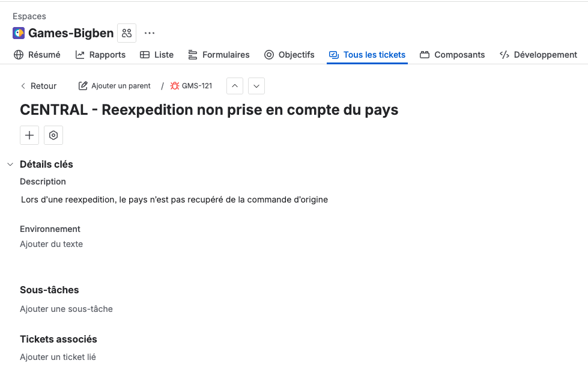The image size is (588, 375).
Task: Navigate to previous ticket with up chevron
Action: pos(234,85)
